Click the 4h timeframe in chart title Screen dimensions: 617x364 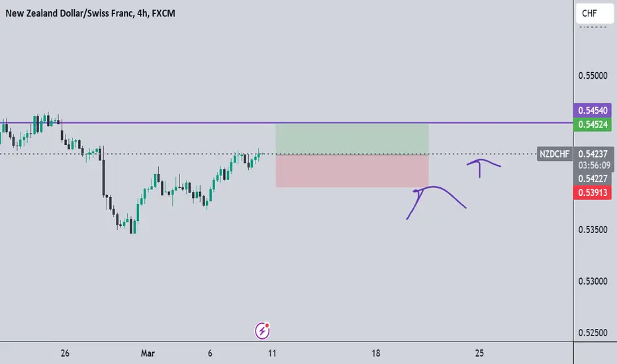142,13
